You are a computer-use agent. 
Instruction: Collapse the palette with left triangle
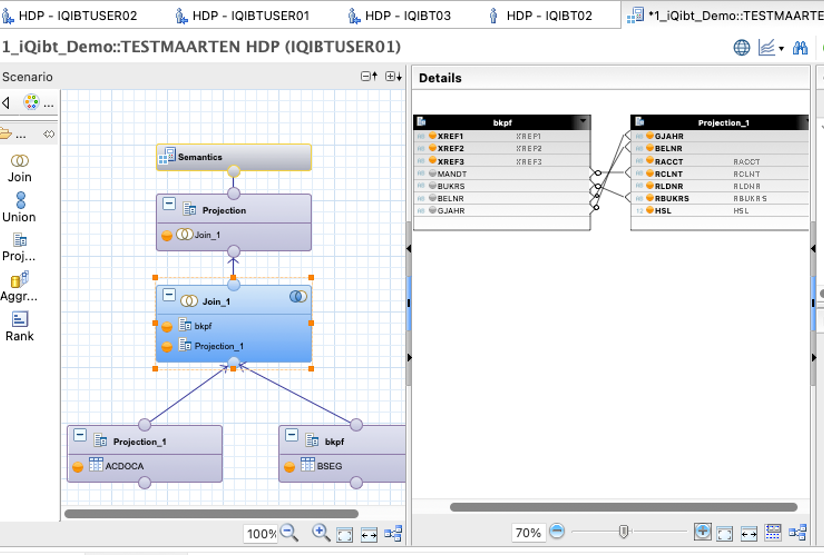(6, 102)
